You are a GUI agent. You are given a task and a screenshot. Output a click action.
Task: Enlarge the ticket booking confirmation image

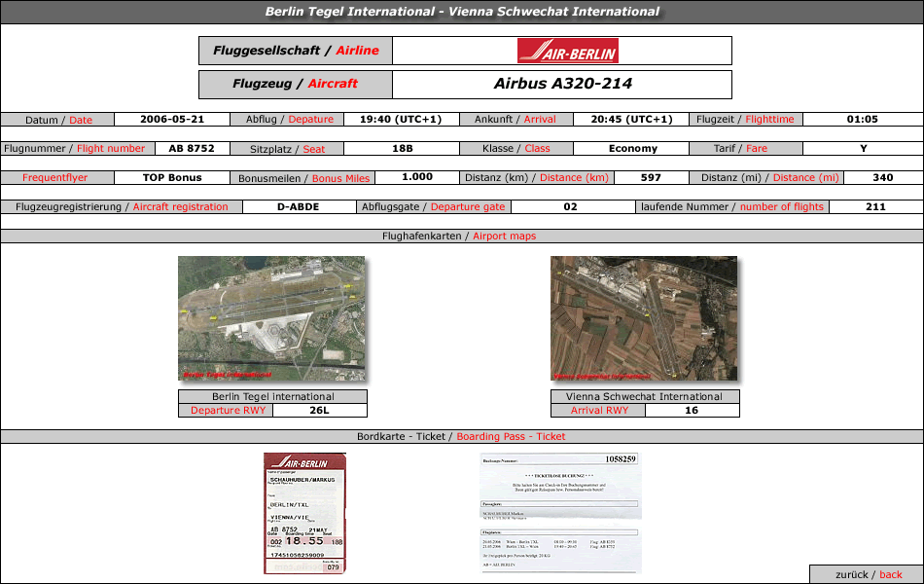(560, 512)
